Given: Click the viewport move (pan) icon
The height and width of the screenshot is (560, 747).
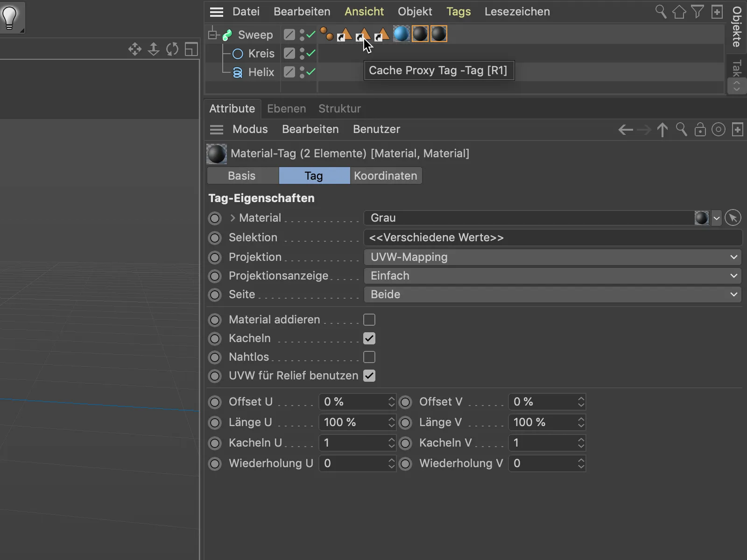Looking at the screenshot, I should (135, 49).
